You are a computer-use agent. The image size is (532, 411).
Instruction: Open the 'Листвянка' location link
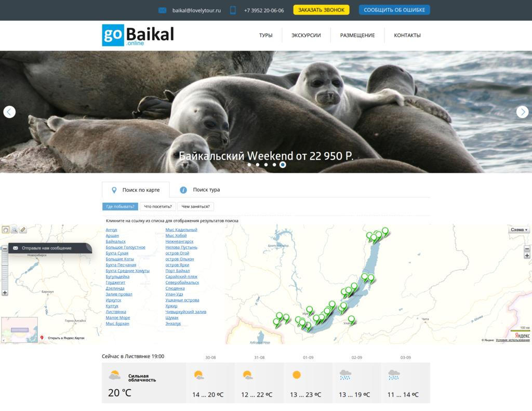click(x=116, y=312)
